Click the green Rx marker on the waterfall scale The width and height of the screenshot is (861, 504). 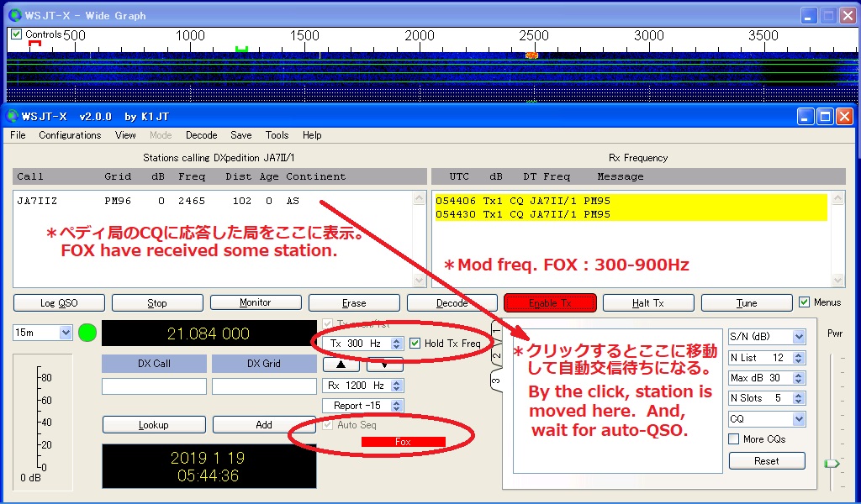coord(241,49)
